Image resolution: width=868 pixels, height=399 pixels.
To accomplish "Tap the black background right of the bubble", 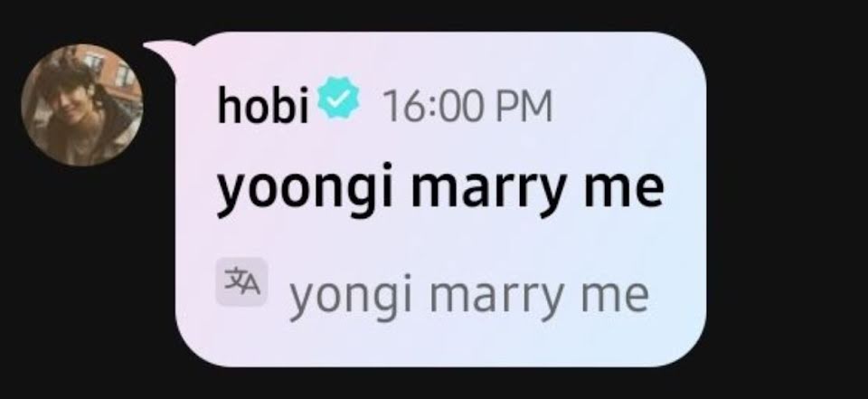I will pos(786,199).
